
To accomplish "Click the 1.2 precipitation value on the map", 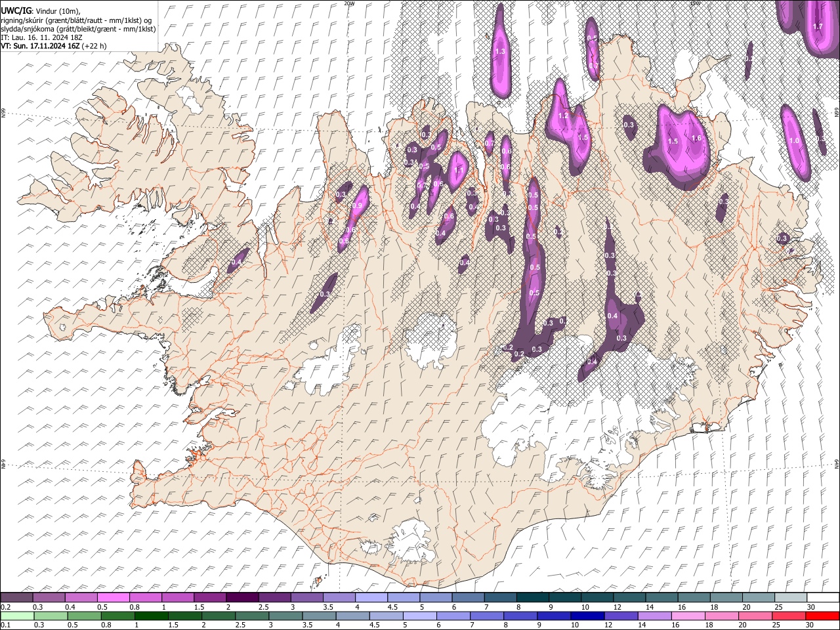I will pyautogui.click(x=563, y=116).
